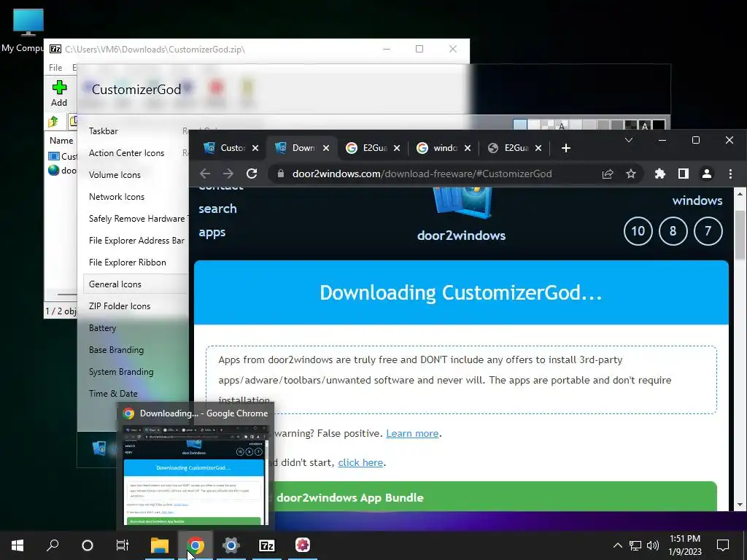Select Action Center Icons in CustomizerGod
This screenshot has height=560, width=747.
pyautogui.click(x=126, y=153)
